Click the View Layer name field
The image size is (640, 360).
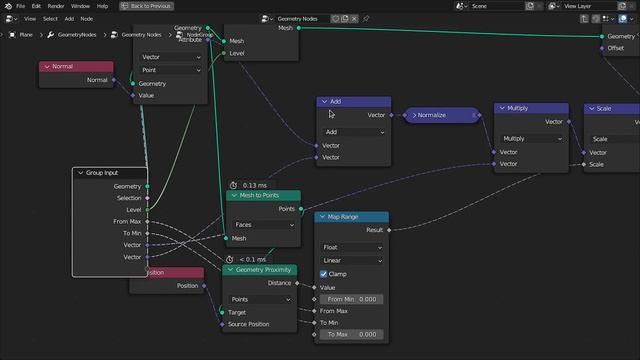589,6
